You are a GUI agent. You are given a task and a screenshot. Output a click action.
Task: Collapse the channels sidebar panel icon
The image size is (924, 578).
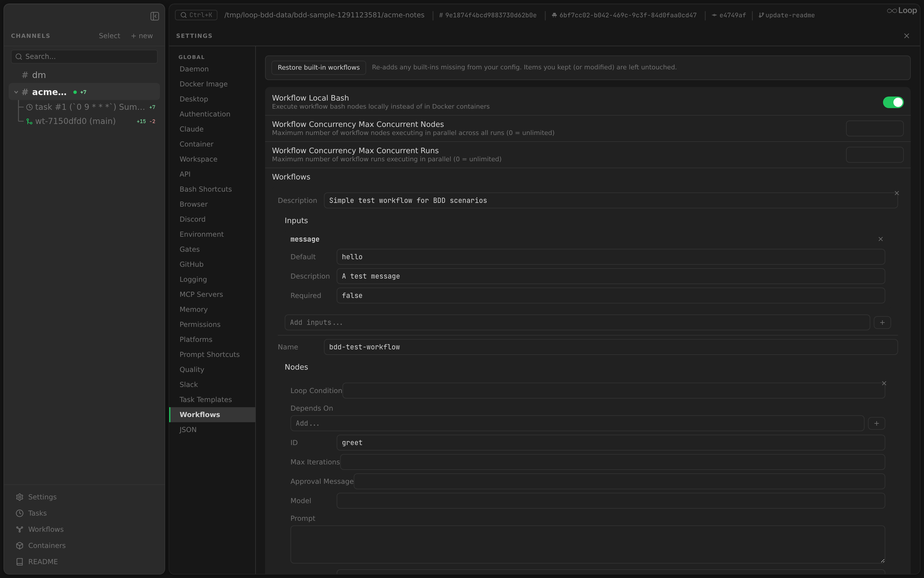[155, 16]
